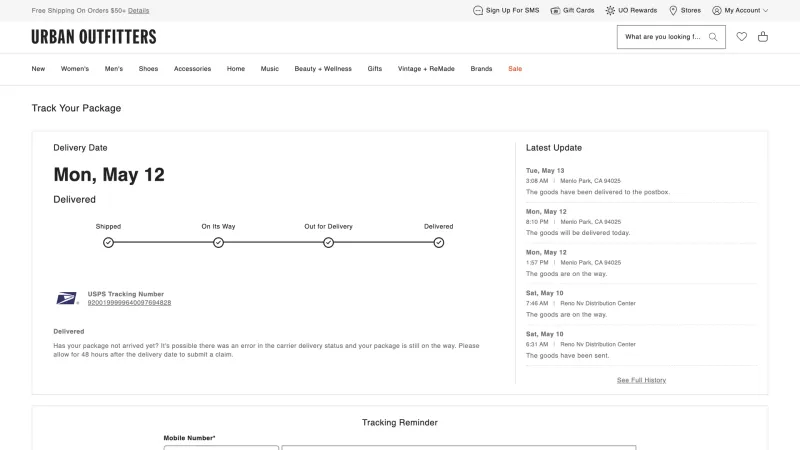Click See Full History link
Screen dimensions: 800x450
tap(641, 380)
